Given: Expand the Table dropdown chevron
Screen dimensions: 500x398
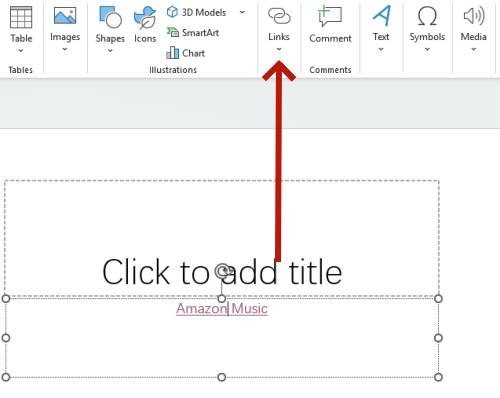Looking at the screenshot, I should tap(21, 51).
